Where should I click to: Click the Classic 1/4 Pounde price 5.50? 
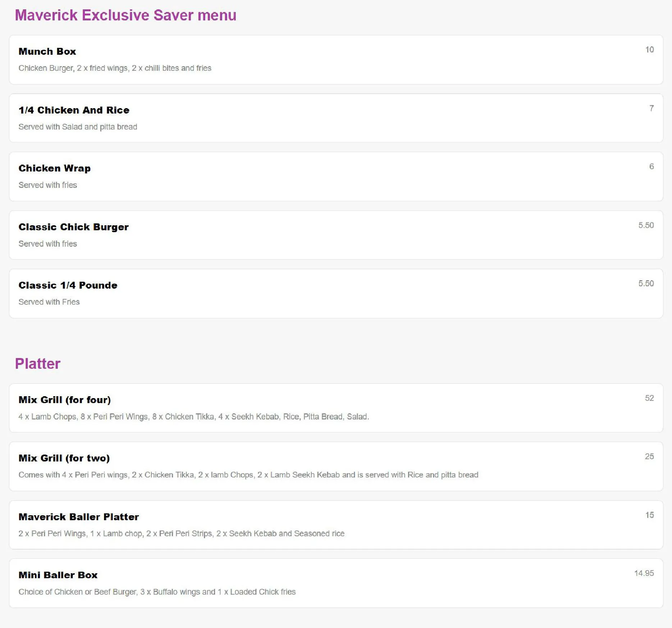point(646,283)
